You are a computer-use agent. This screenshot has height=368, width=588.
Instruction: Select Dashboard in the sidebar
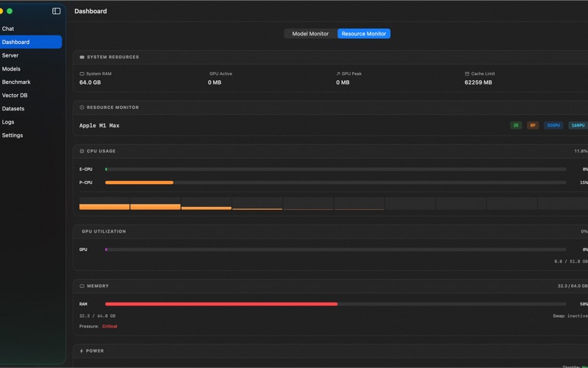31,42
